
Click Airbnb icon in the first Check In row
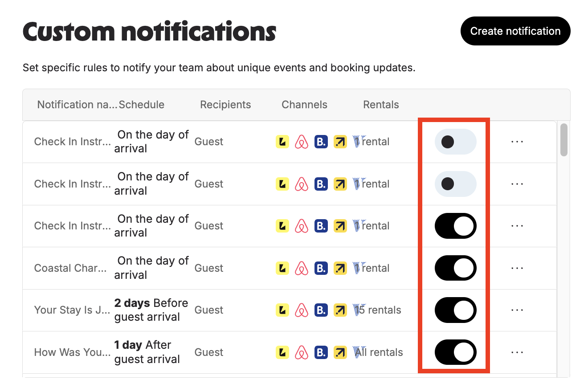(302, 142)
